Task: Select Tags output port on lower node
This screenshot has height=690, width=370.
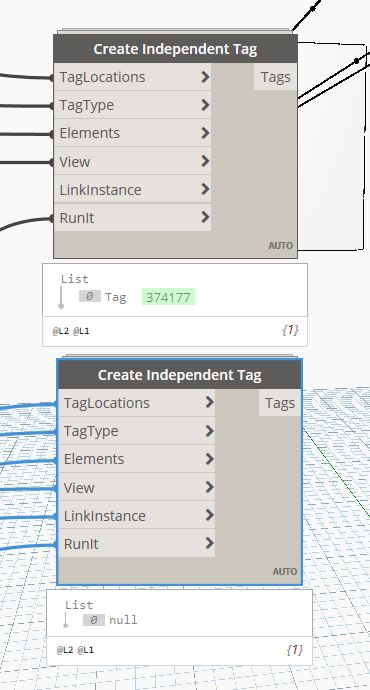Action: pos(280,403)
